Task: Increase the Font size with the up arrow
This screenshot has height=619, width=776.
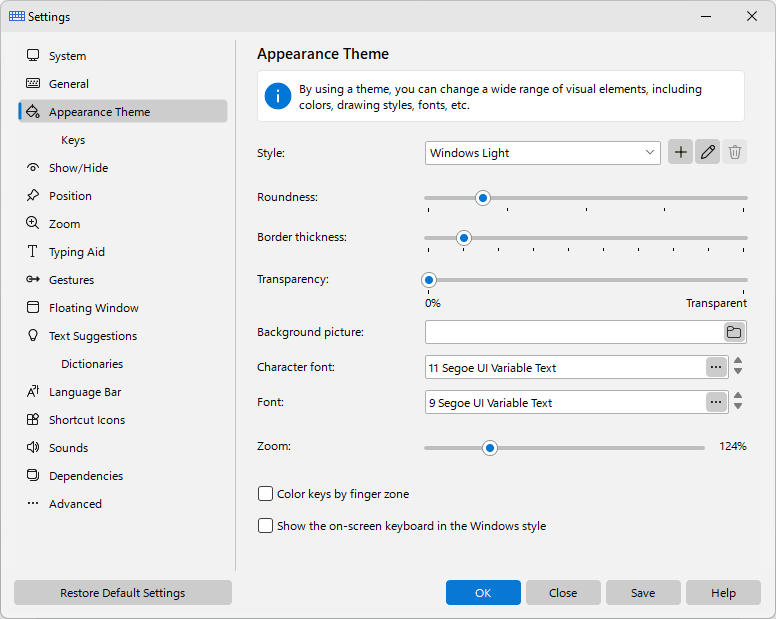Action: [x=738, y=396]
